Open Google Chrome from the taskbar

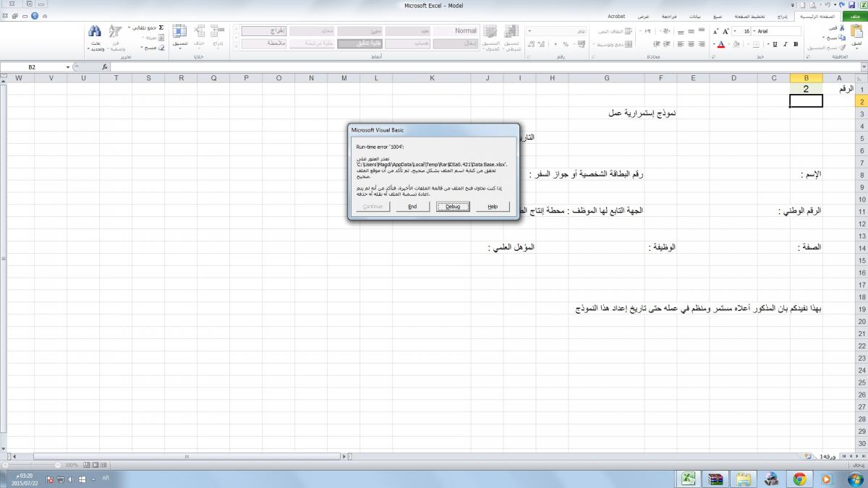799,478
